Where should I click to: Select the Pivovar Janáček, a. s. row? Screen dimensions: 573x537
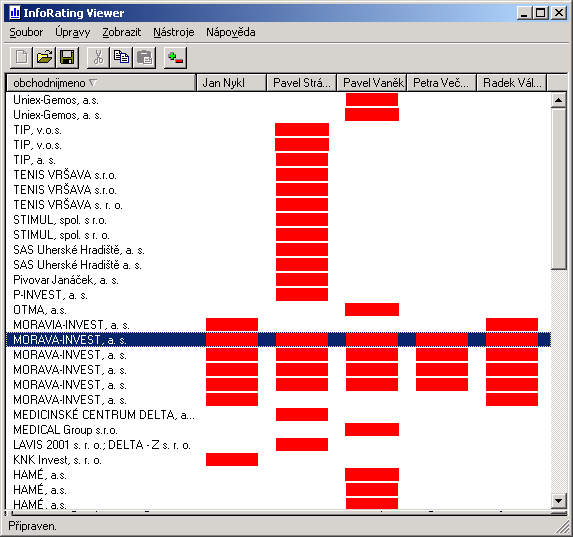[278, 280]
